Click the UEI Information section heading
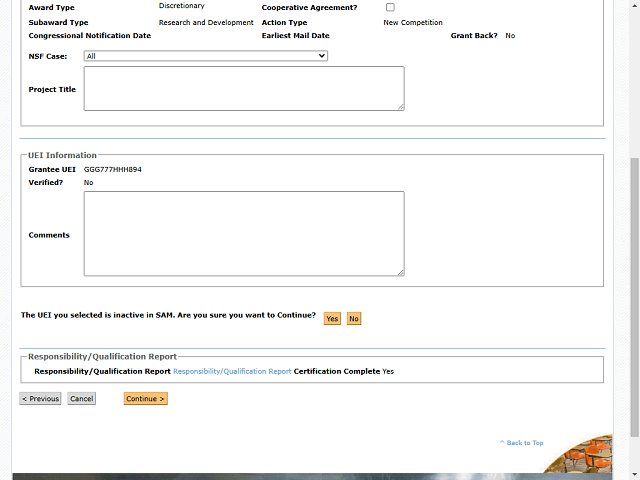 click(62, 155)
